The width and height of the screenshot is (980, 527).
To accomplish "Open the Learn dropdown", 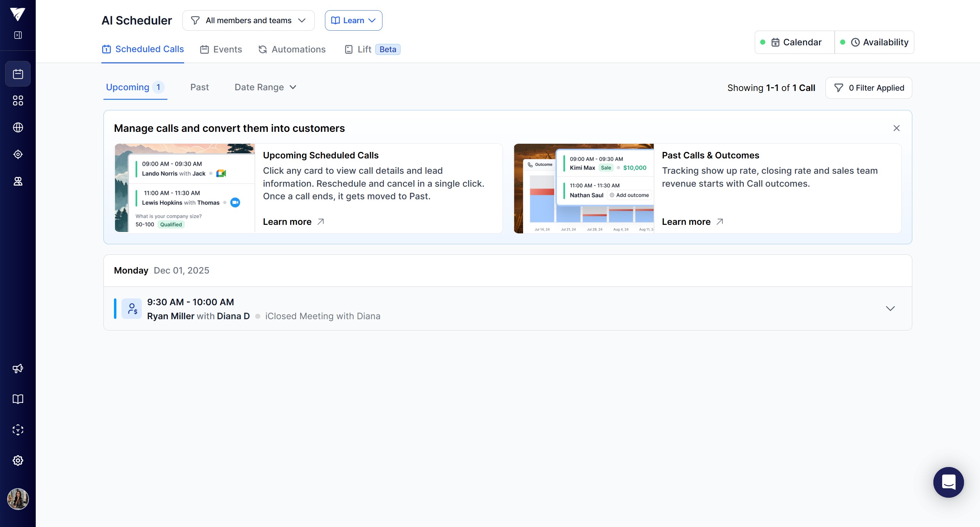I will 354,20.
